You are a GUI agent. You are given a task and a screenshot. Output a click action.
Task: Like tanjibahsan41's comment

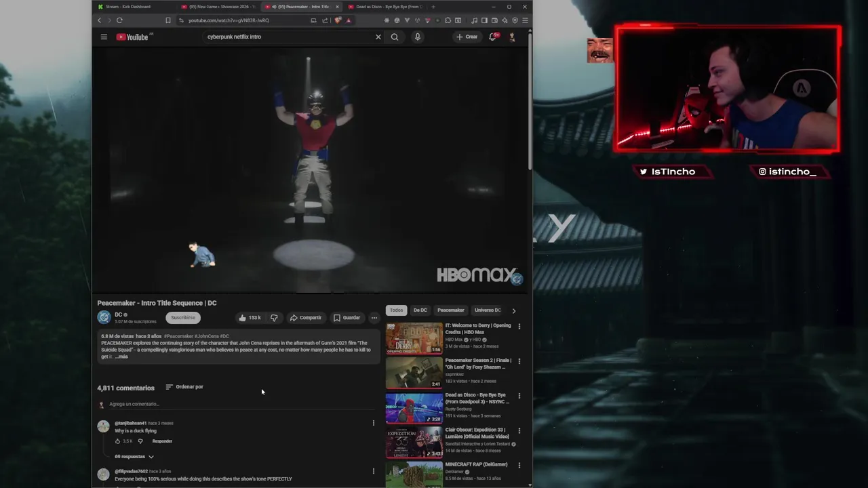(117, 441)
